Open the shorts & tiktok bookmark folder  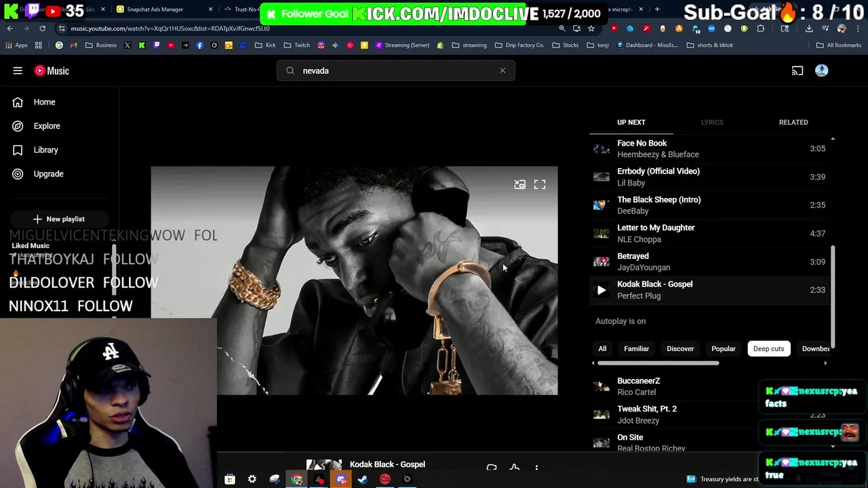click(x=709, y=45)
